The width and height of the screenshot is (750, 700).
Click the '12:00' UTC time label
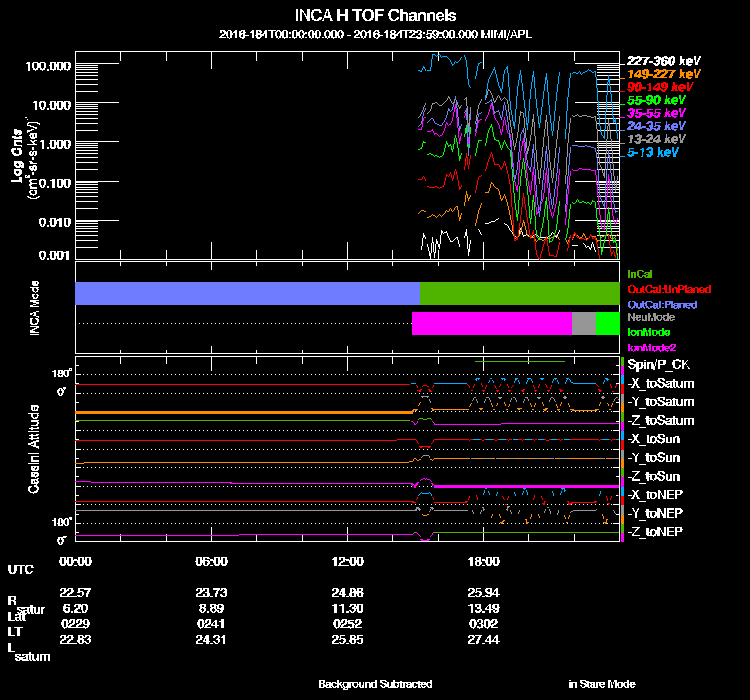[x=348, y=562]
